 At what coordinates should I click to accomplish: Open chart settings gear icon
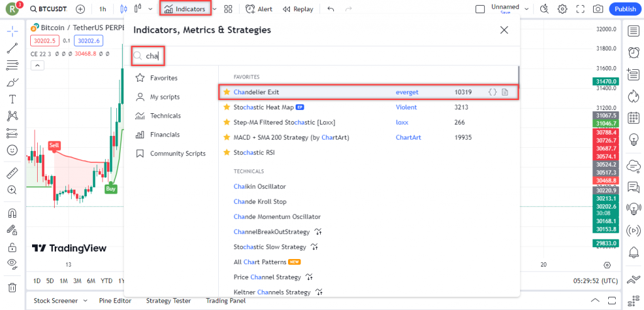pyautogui.click(x=562, y=9)
